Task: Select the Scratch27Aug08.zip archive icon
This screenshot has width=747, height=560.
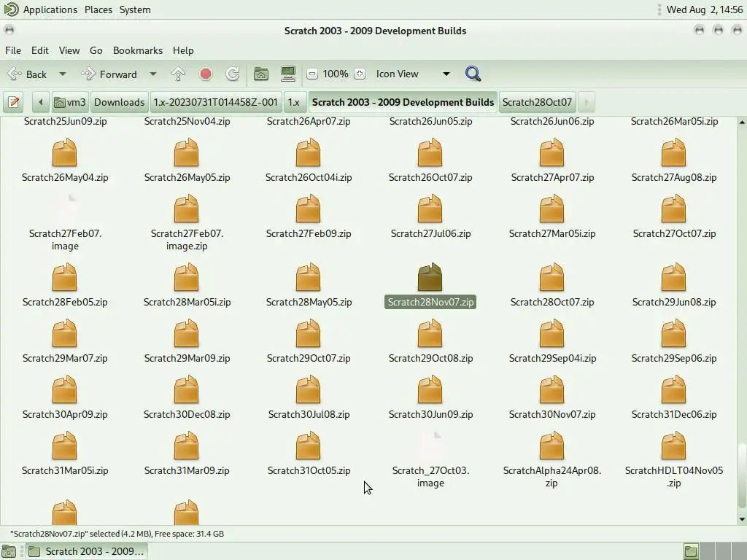Action: [673, 152]
